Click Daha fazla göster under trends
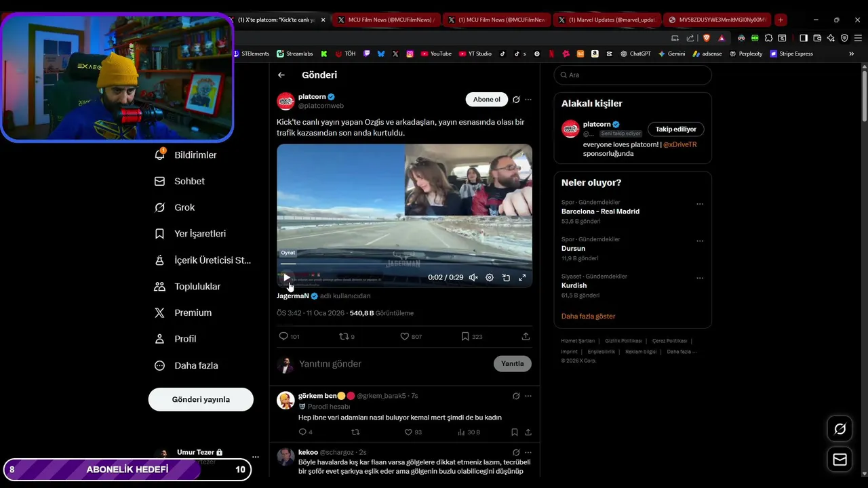This screenshot has width=868, height=488. [x=588, y=317]
